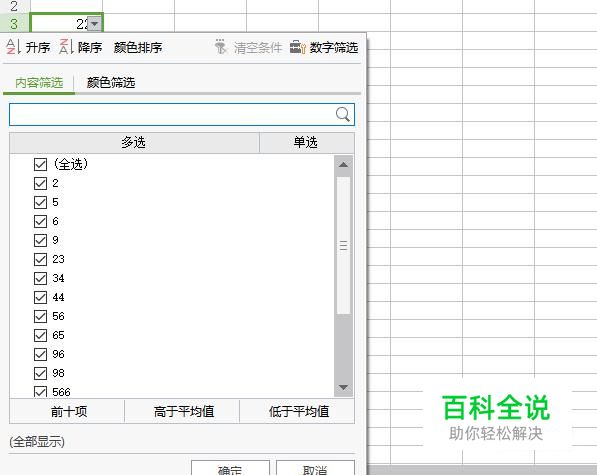Click the magnifier search icon
The height and width of the screenshot is (475, 597).
[x=343, y=114]
